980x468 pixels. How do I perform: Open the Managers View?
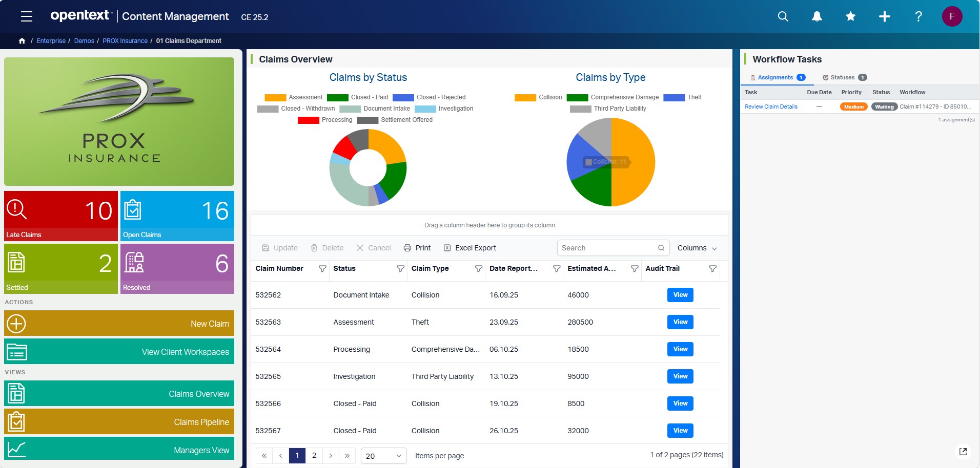(119, 450)
